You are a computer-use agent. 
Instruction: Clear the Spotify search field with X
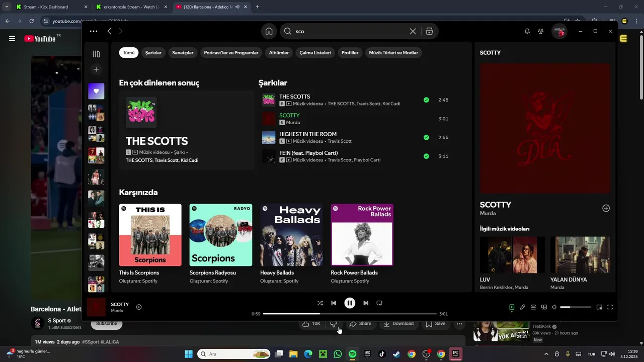pyautogui.click(x=413, y=31)
